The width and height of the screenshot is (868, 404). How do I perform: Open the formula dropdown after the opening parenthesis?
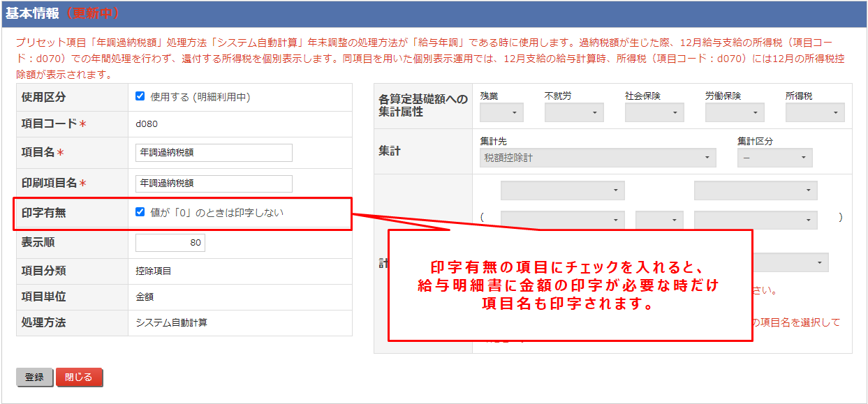click(562, 220)
